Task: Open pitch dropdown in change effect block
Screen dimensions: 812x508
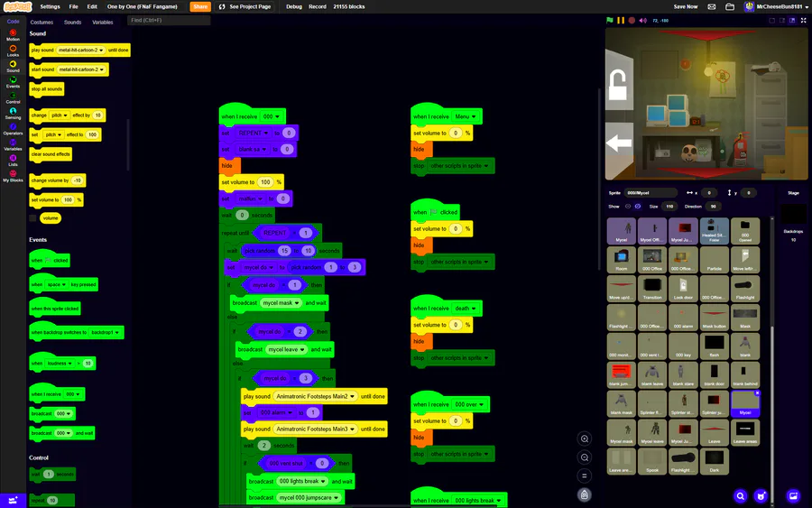Action: (x=59, y=115)
